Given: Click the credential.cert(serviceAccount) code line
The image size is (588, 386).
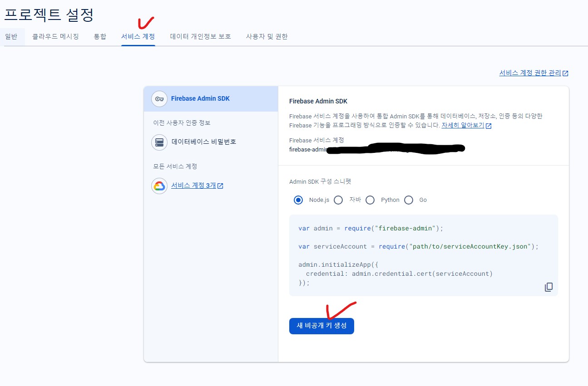Looking at the screenshot, I should (x=399, y=274).
